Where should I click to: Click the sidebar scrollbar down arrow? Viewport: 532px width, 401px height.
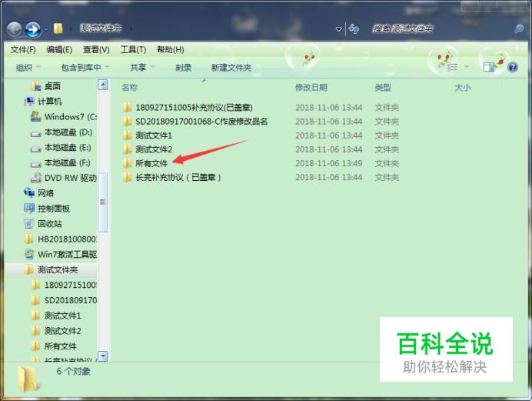click(x=103, y=356)
